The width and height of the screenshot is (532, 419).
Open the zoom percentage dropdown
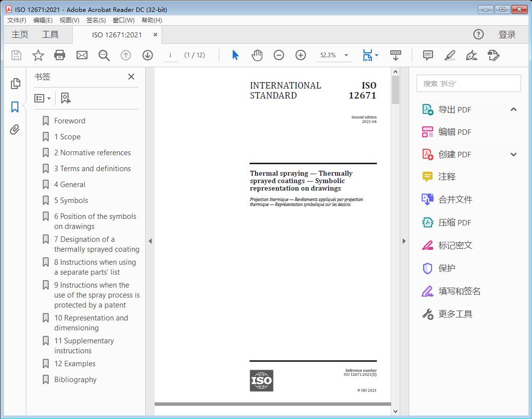pos(346,55)
